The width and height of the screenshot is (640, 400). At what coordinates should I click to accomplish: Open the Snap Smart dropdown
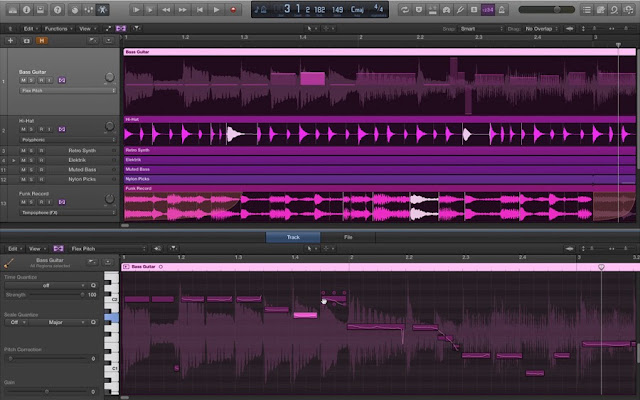(482, 29)
